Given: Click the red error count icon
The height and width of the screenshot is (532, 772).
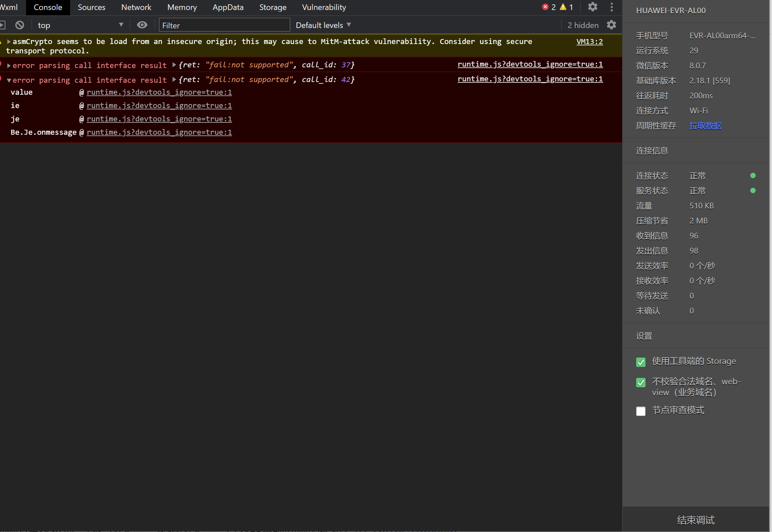Looking at the screenshot, I should point(545,7).
